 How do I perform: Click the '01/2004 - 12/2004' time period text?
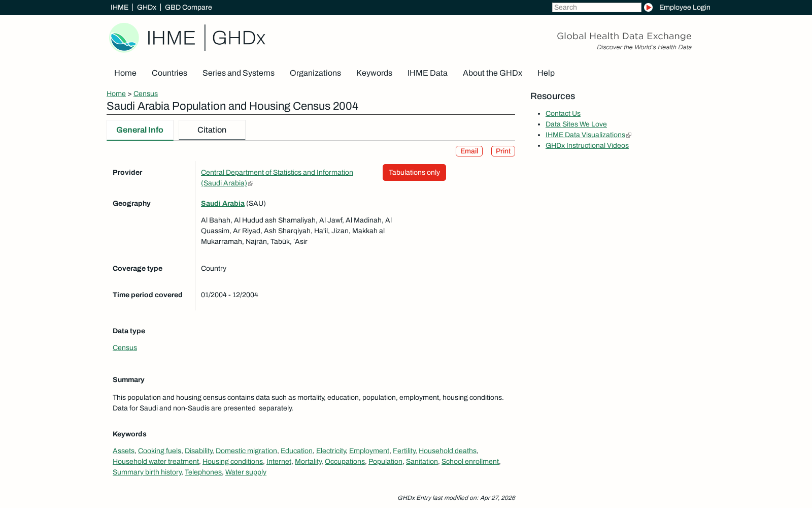pos(229,295)
